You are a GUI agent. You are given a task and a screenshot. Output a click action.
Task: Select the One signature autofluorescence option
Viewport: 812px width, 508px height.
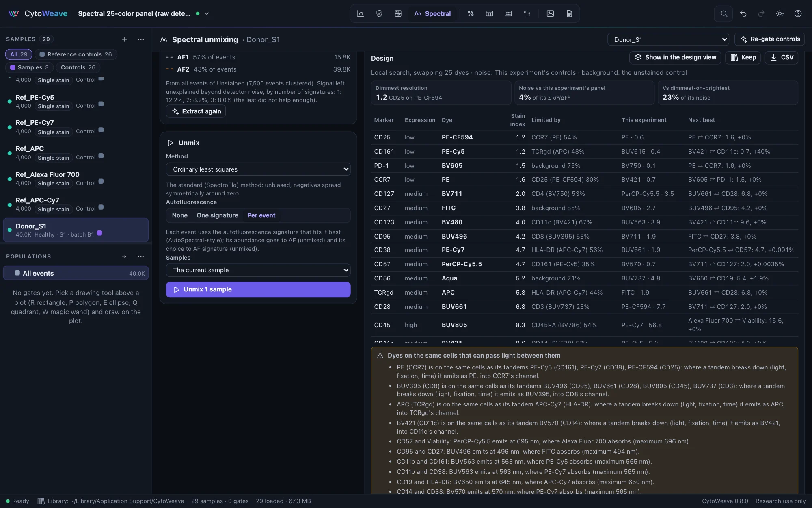coord(217,215)
